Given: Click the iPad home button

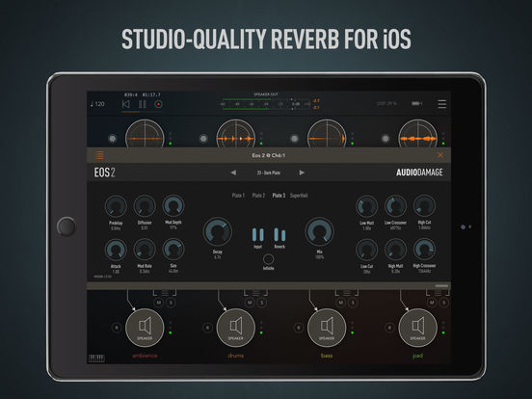Looking at the screenshot, I should (66, 226).
